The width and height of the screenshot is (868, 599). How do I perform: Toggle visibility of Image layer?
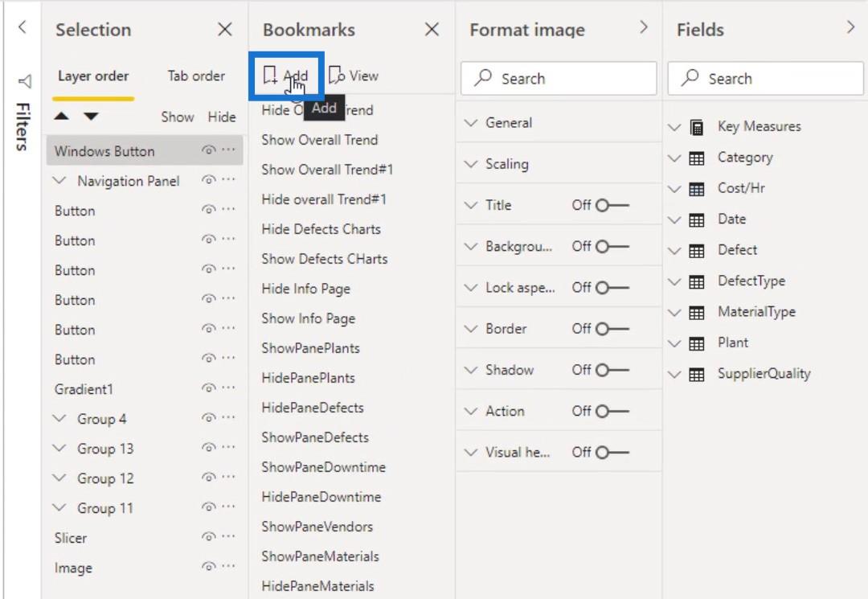point(208,566)
